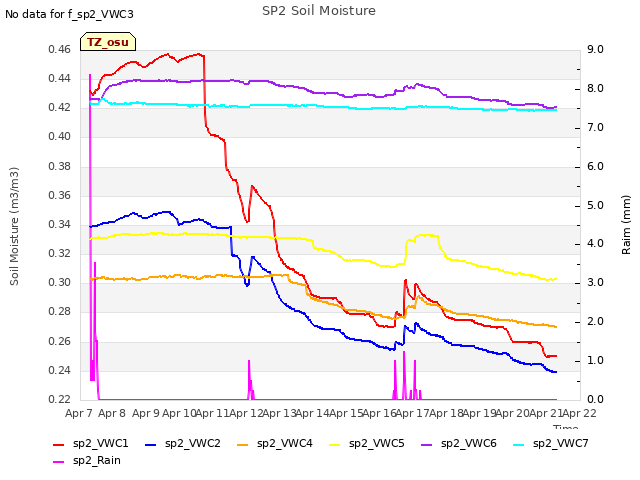Click the 0.22 left axis value
640x480 pixels.
pyautogui.click(x=60, y=399)
